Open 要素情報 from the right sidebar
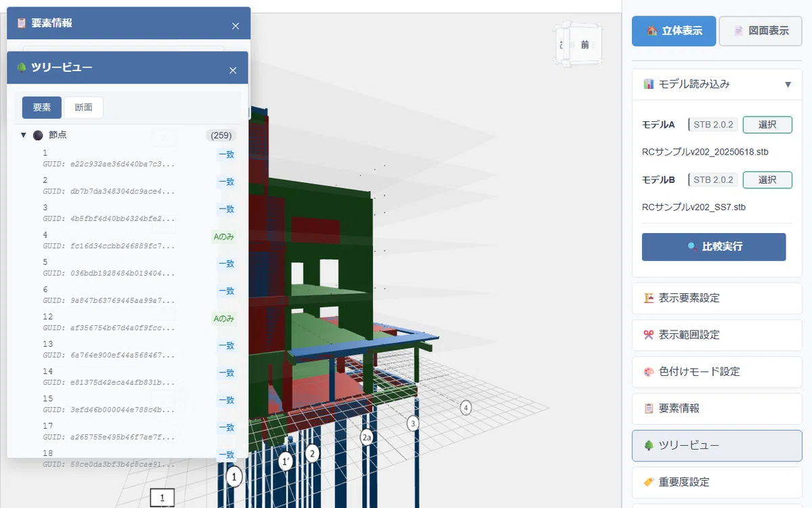The width and height of the screenshot is (812, 508). click(x=717, y=408)
